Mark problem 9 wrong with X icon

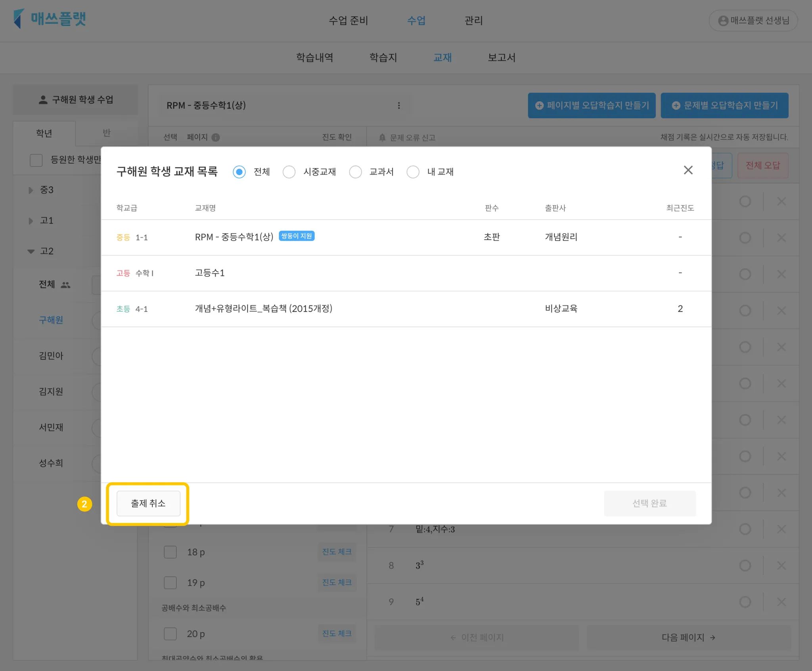(x=781, y=602)
